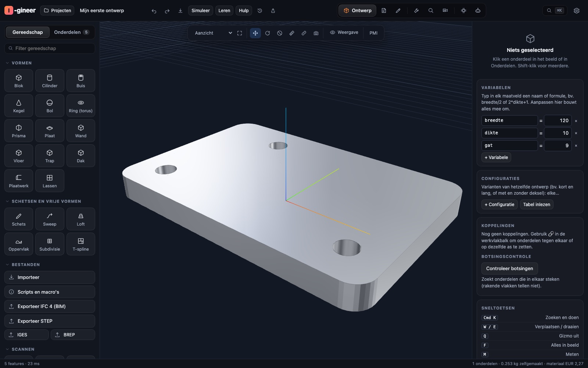Switch to the Onderdelen tab
The width and height of the screenshot is (588, 368).
pyautogui.click(x=71, y=32)
